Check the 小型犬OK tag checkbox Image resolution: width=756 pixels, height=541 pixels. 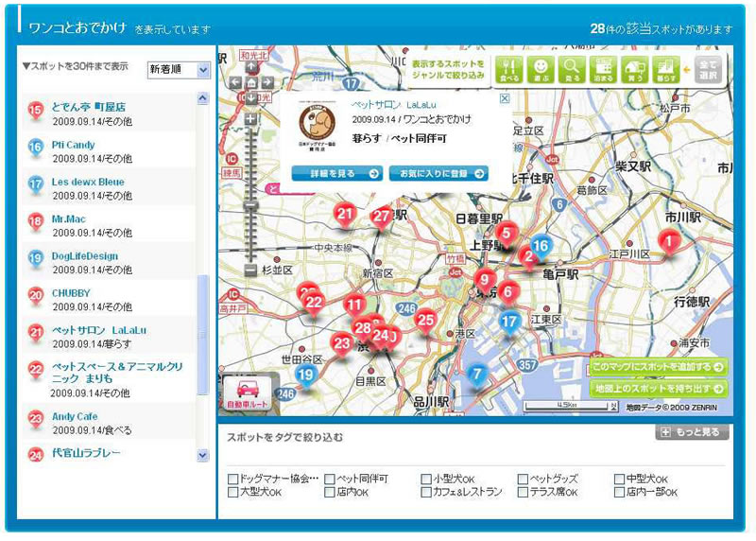point(426,479)
